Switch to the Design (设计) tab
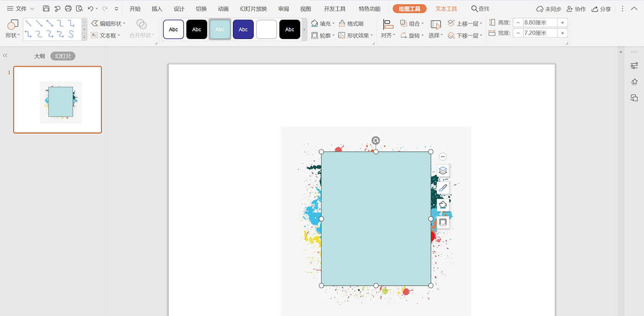The image size is (644, 316). (x=179, y=9)
